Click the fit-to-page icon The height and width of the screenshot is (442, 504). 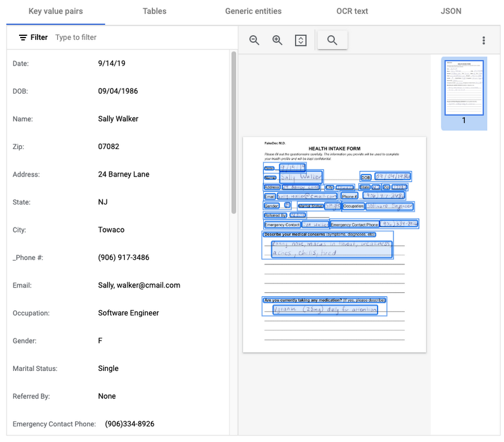point(301,40)
